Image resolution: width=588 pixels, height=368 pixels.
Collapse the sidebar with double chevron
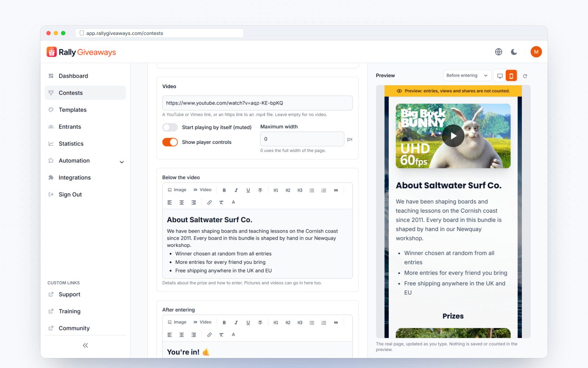coord(85,345)
